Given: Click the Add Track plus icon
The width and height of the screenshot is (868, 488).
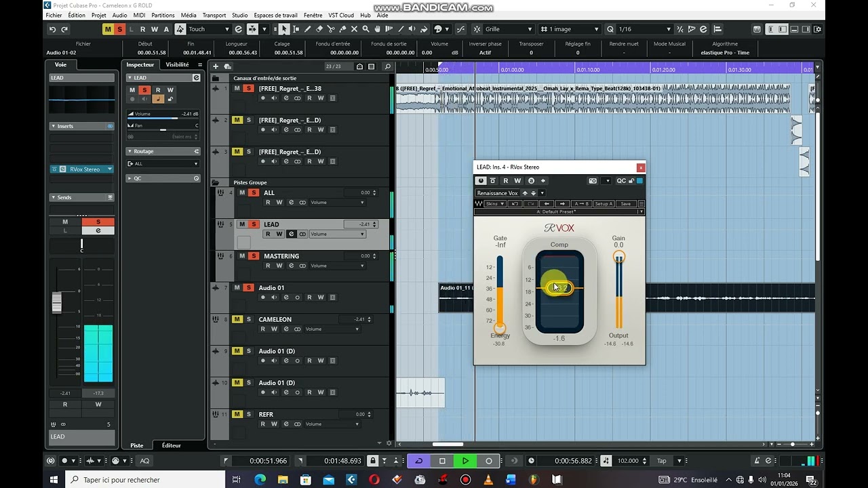Looking at the screenshot, I should tap(216, 66).
